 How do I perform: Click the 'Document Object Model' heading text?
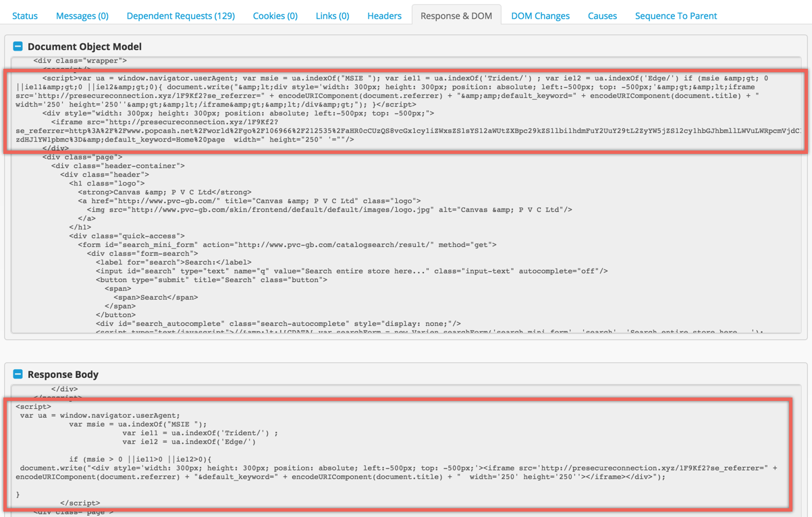(x=84, y=47)
